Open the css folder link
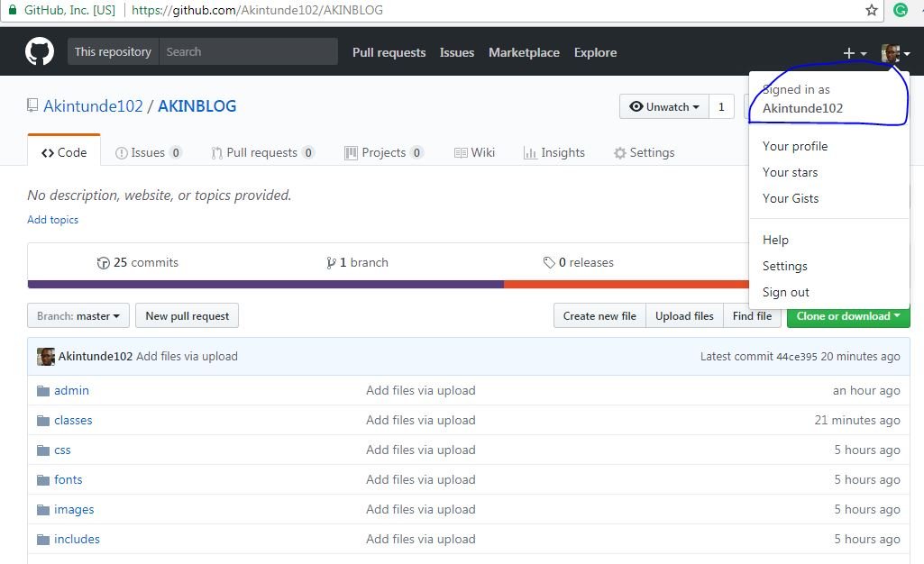924x564 pixels. pyautogui.click(x=62, y=450)
